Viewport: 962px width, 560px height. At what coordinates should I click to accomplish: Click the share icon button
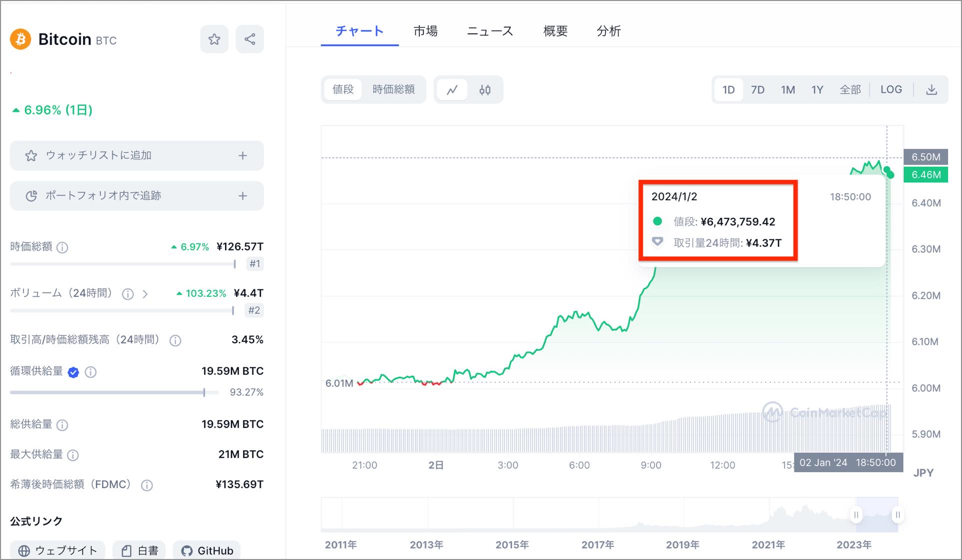249,39
